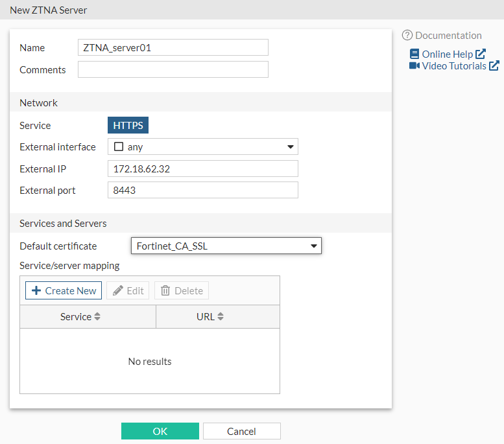This screenshot has height=444, width=504.
Task: Focus the Name input field
Action: (x=173, y=47)
